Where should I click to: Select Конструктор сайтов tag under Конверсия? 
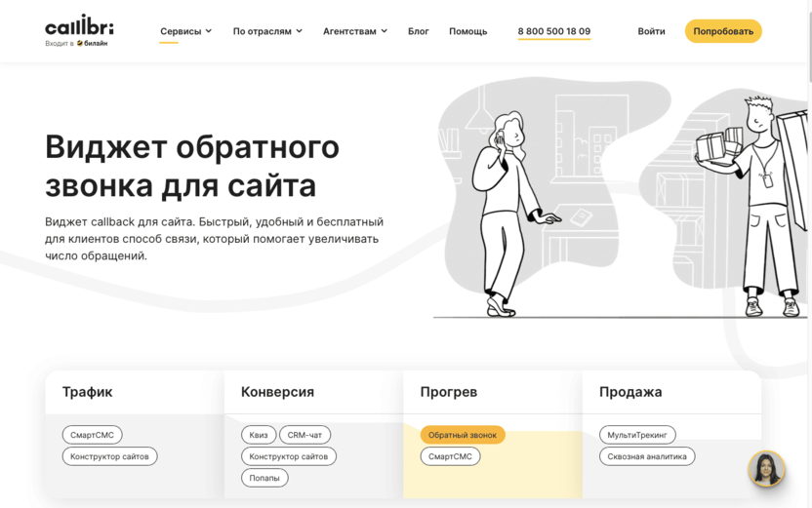(x=289, y=456)
